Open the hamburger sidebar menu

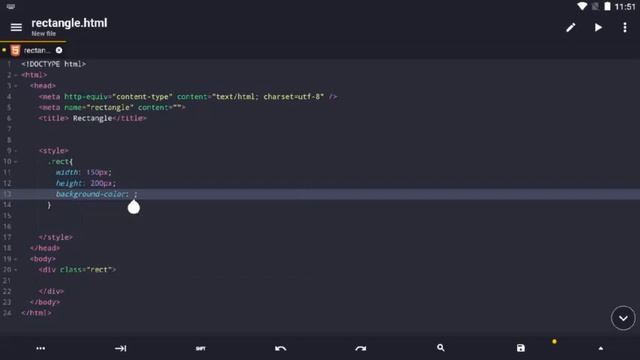point(16,27)
